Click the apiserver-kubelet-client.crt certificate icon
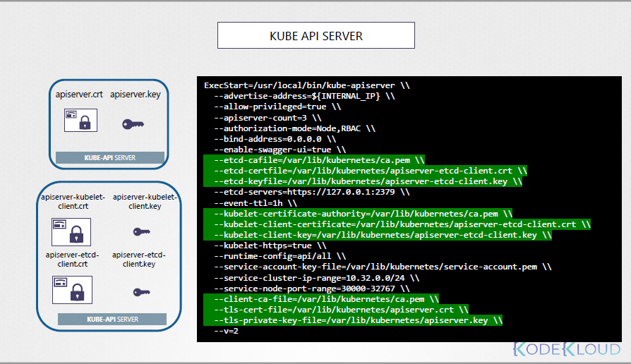This screenshot has width=631, height=364. [71, 232]
